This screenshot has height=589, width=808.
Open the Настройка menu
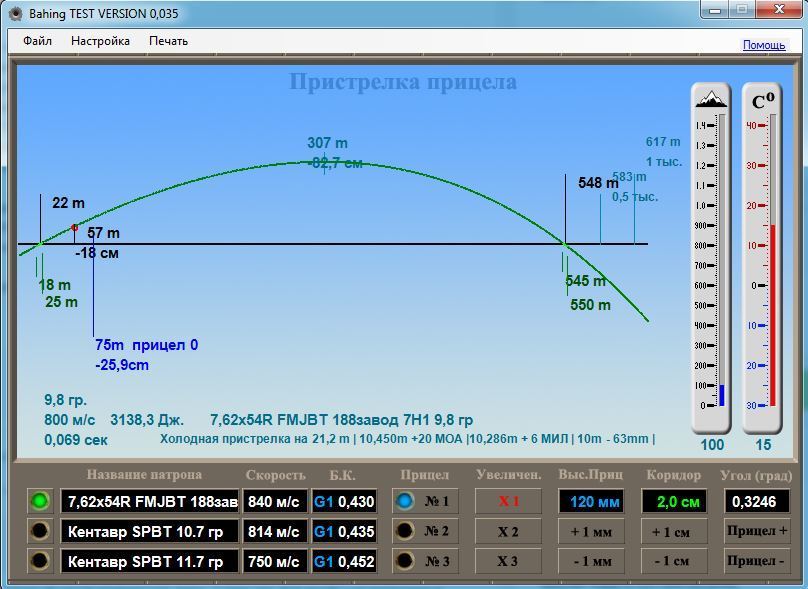[x=100, y=41]
